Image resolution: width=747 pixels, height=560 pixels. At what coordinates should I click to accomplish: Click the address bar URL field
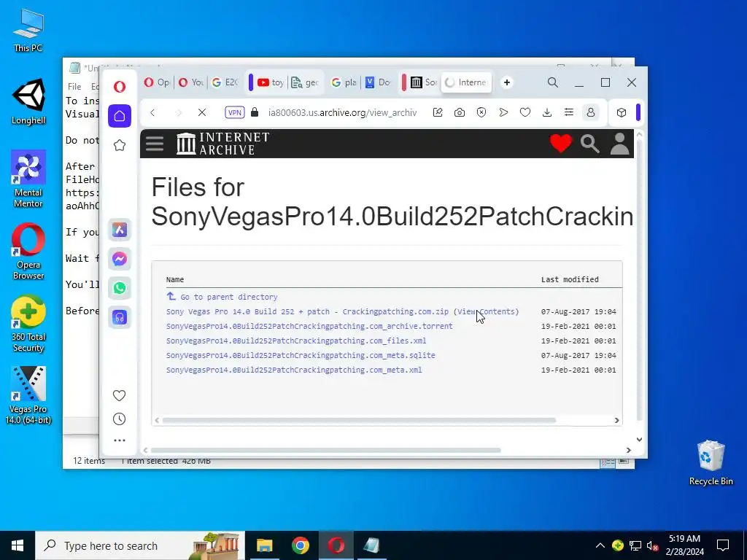(x=342, y=112)
